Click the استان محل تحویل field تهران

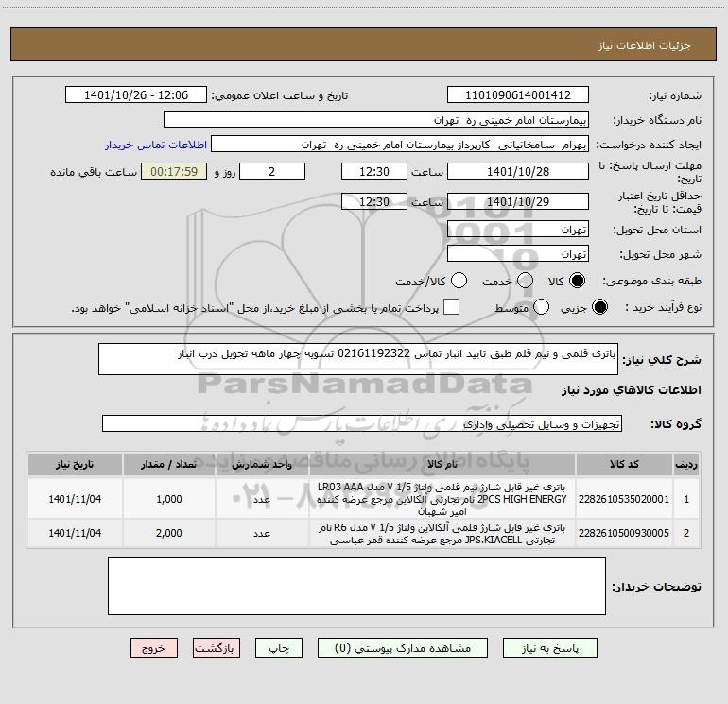[x=518, y=229]
